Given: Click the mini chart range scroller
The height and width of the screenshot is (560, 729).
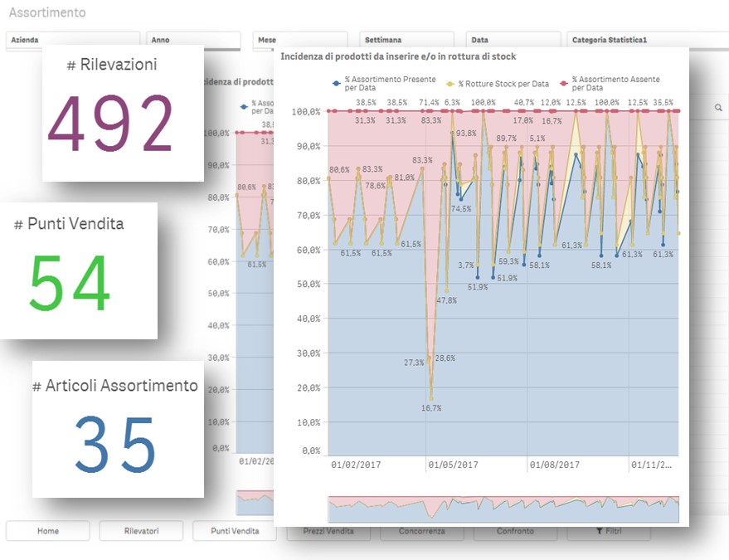Looking at the screenshot, I should (503, 509).
